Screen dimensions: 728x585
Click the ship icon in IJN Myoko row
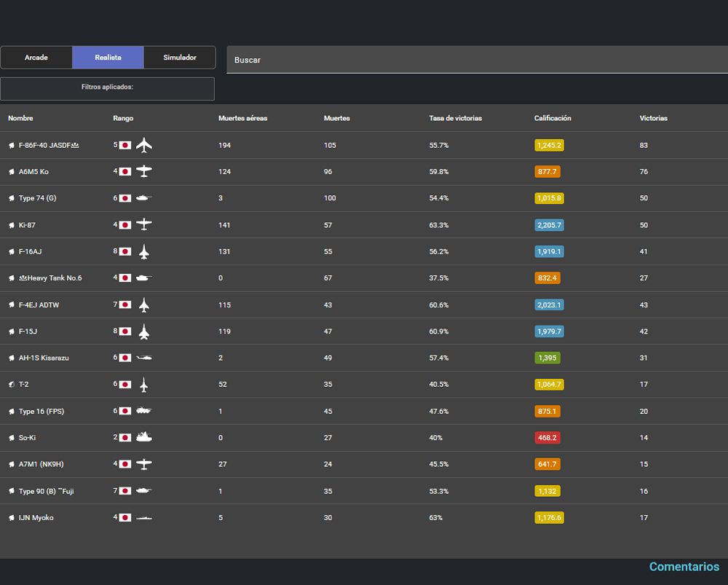coord(144,518)
